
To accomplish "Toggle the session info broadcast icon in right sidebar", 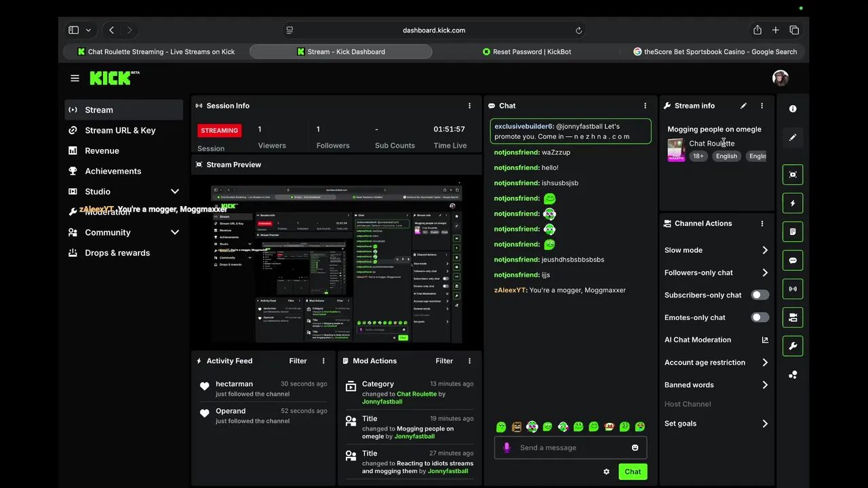I will [x=793, y=289].
